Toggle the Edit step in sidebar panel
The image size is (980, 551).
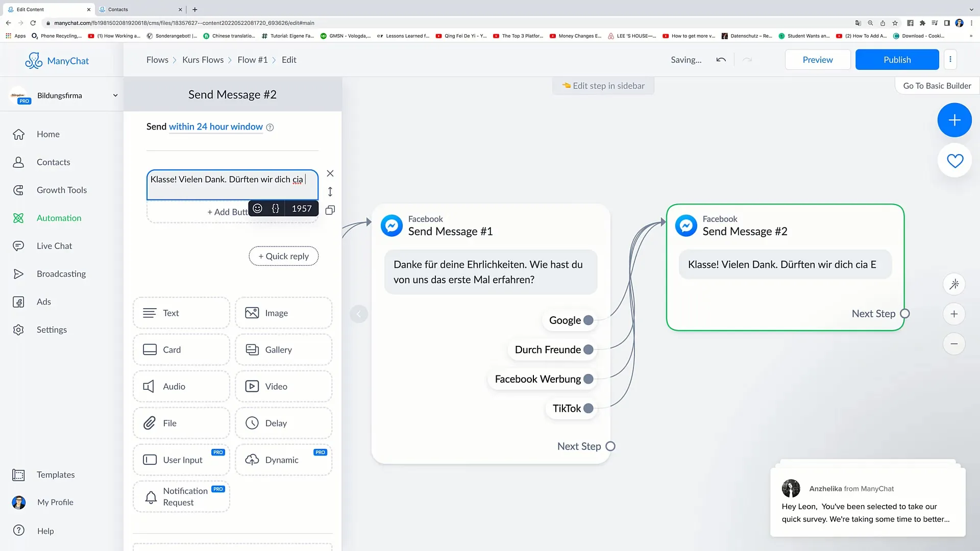coord(603,85)
